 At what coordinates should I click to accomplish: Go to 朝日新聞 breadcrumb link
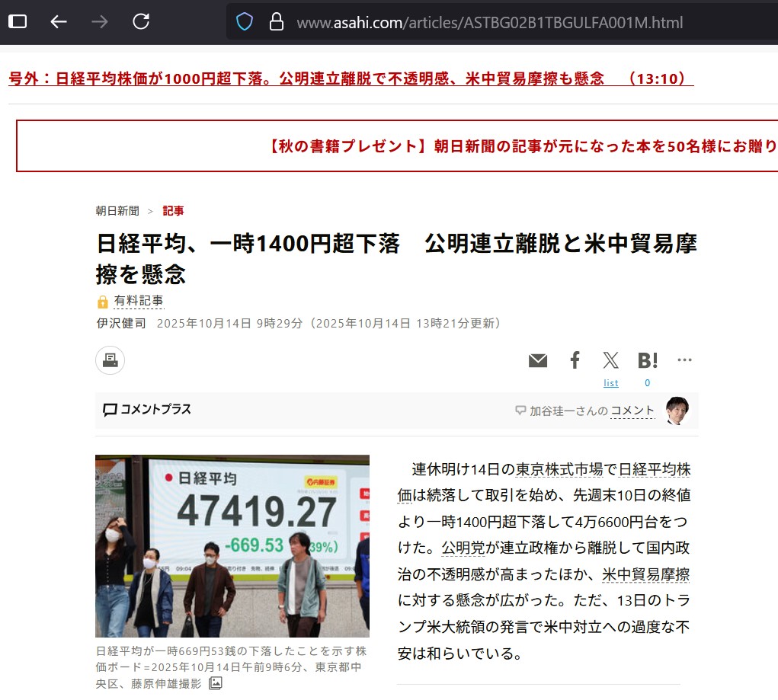117,211
